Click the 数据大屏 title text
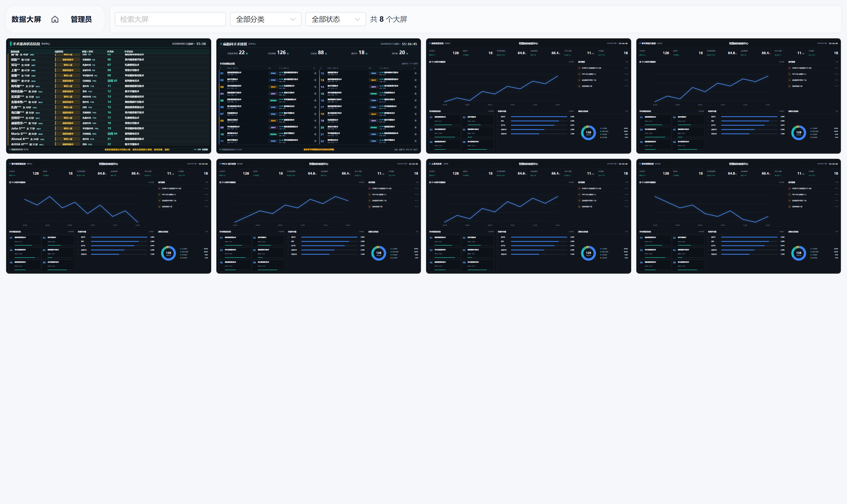The width and height of the screenshot is (847, 504). point(26,19)
